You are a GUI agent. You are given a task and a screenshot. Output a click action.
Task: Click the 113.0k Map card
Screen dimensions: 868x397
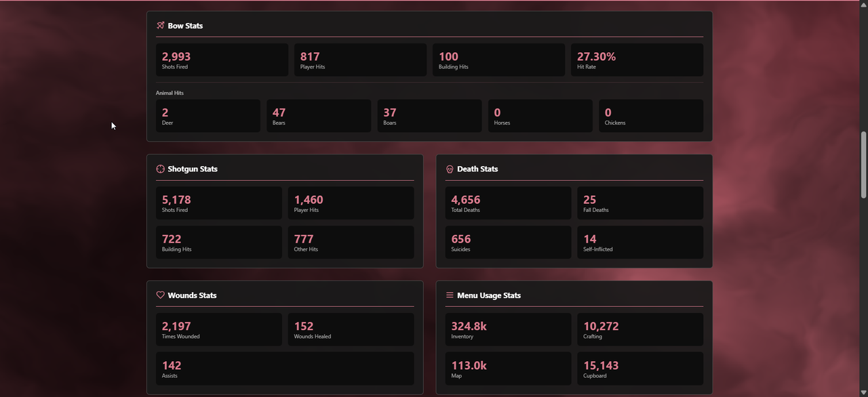(x=509, y=369)
